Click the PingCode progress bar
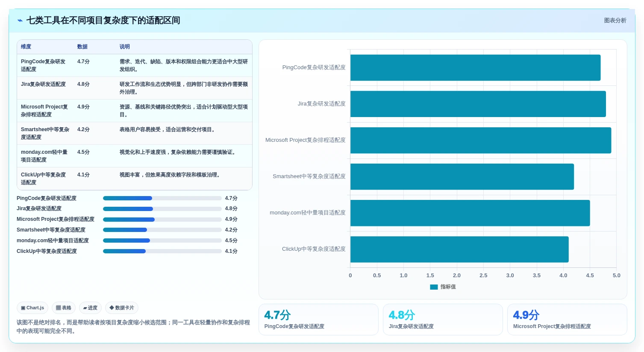Viewport: 644px width, 352px height. (x=162, y=198)
